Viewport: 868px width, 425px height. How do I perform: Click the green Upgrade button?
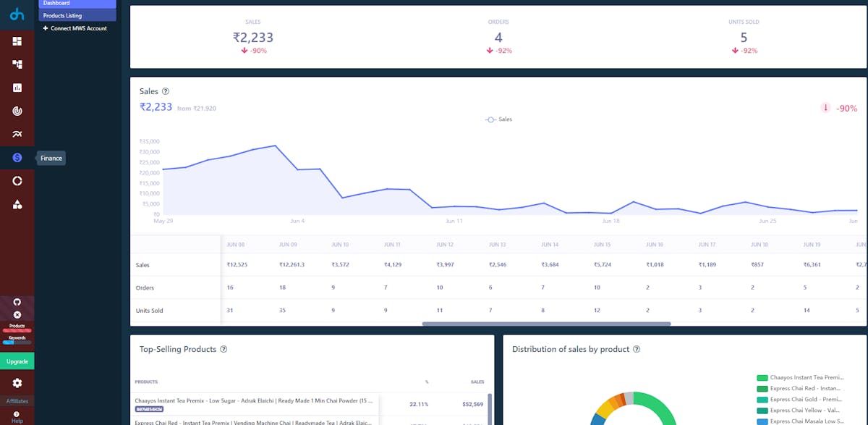point(17,361)
